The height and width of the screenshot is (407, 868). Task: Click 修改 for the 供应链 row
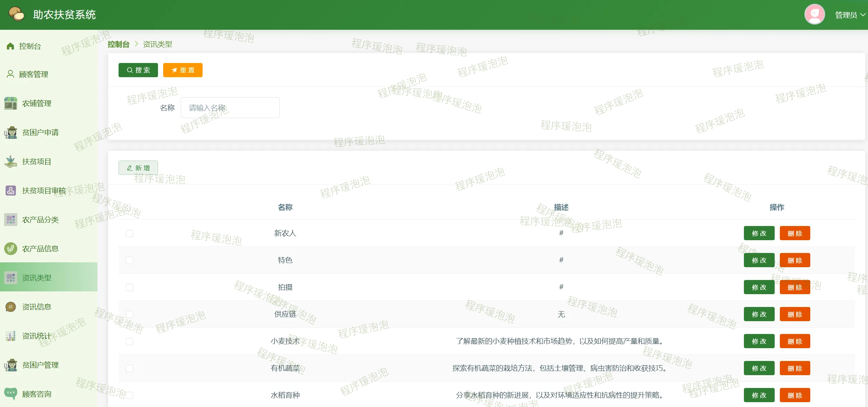[759, 314]
